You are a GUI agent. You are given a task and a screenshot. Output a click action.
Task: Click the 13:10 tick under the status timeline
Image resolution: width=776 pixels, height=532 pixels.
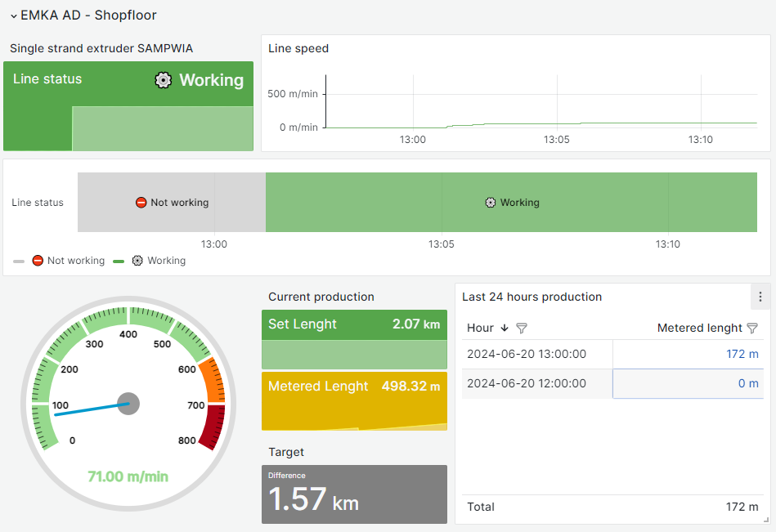pyautogui.click(x=667, y=244)
